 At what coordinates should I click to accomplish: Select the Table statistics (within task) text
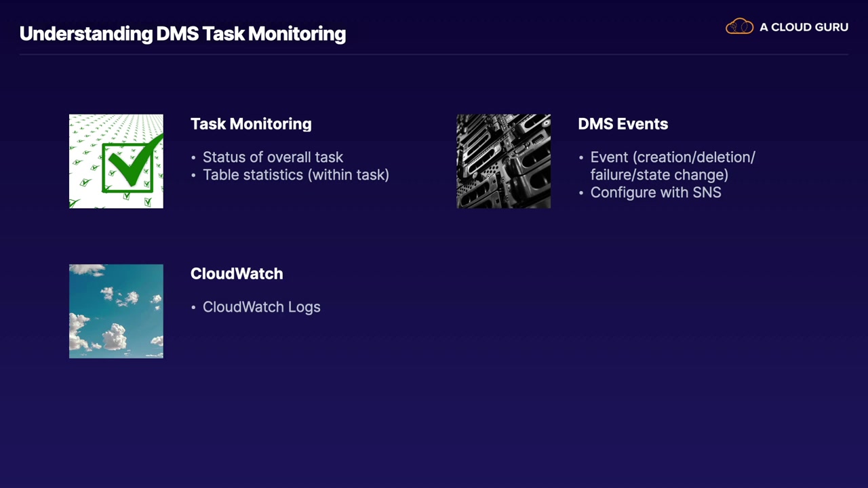[x=296, y=175]
